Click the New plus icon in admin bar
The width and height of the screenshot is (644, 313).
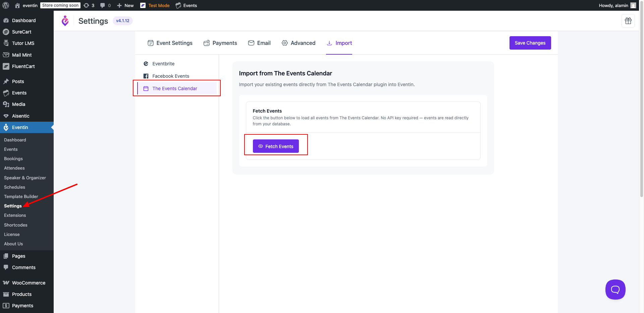point(119,5)
